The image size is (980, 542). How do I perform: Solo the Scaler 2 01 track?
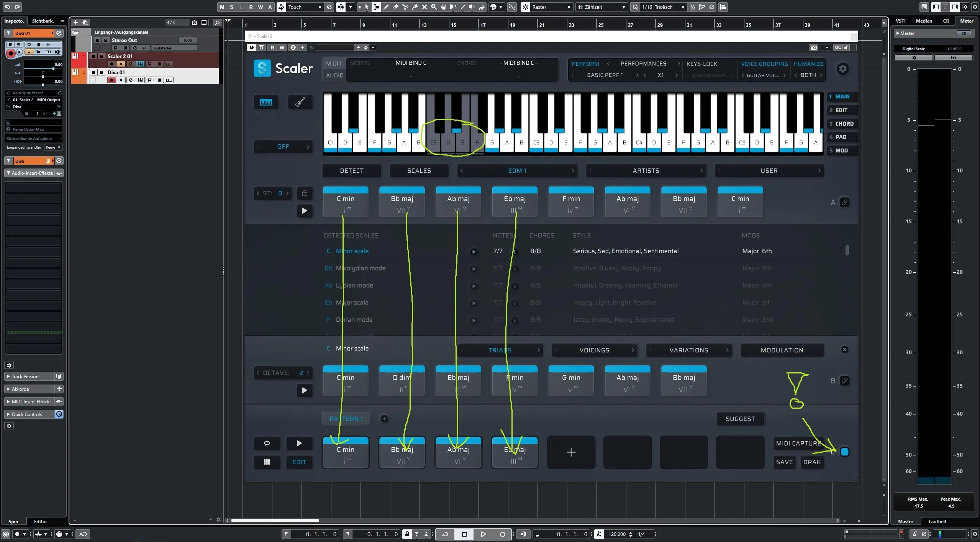[102, 56]
